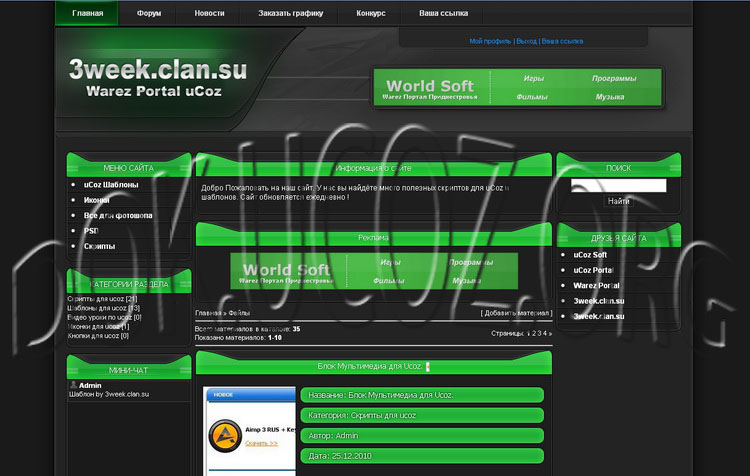Open the Мой профиль link
750x476 pixels.
(490, 41)
